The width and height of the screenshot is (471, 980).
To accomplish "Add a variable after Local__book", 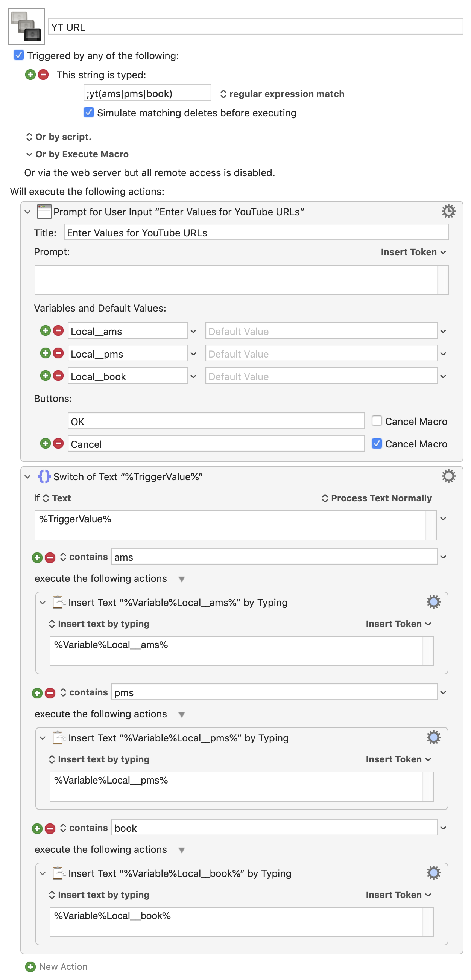I will click(x=45, y=376).
